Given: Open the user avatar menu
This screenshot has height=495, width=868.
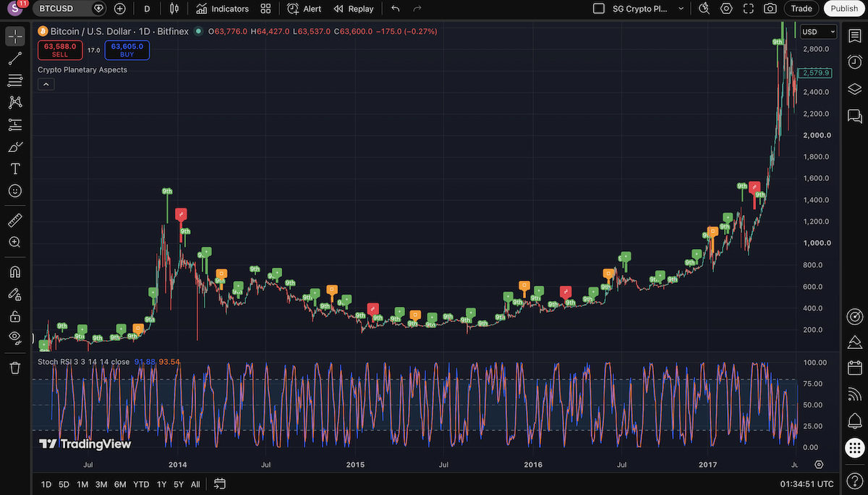Looking at the screenshot, I should (16, 9).
